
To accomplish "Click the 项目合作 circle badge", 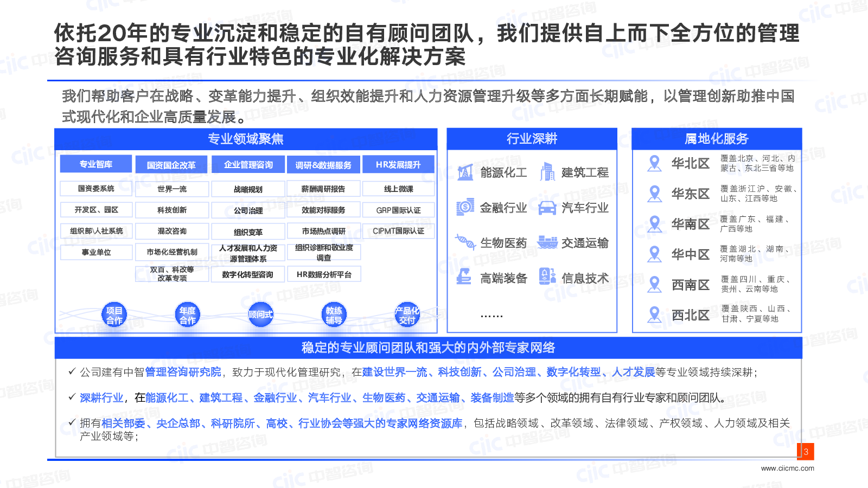I will [114, 315].
